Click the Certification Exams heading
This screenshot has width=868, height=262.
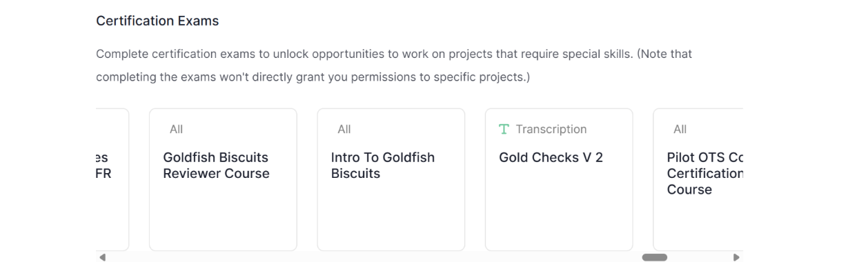[157, 21]
